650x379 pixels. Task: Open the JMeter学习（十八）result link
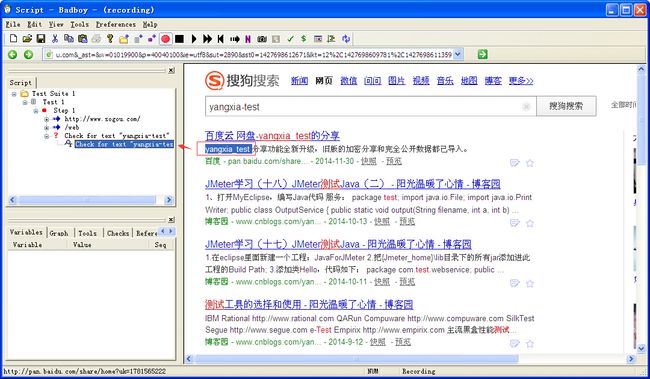(x=353, y=184)
